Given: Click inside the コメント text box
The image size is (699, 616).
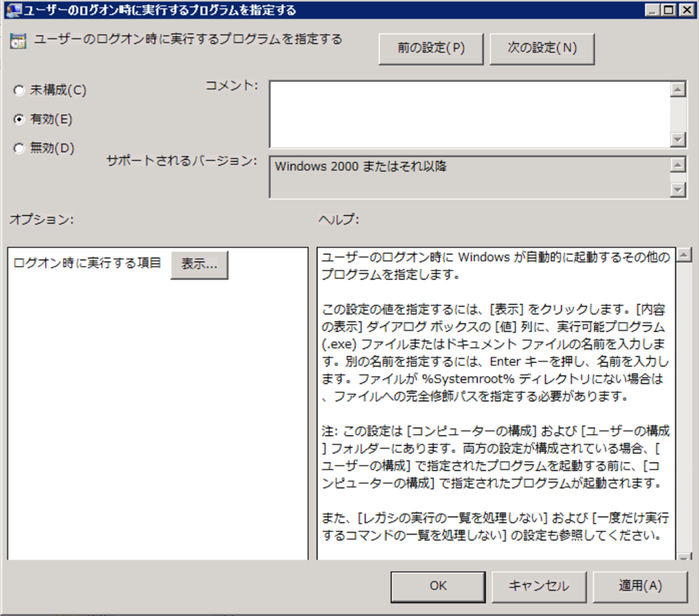Looking at the screenshot, I should (x=470, y=114).
